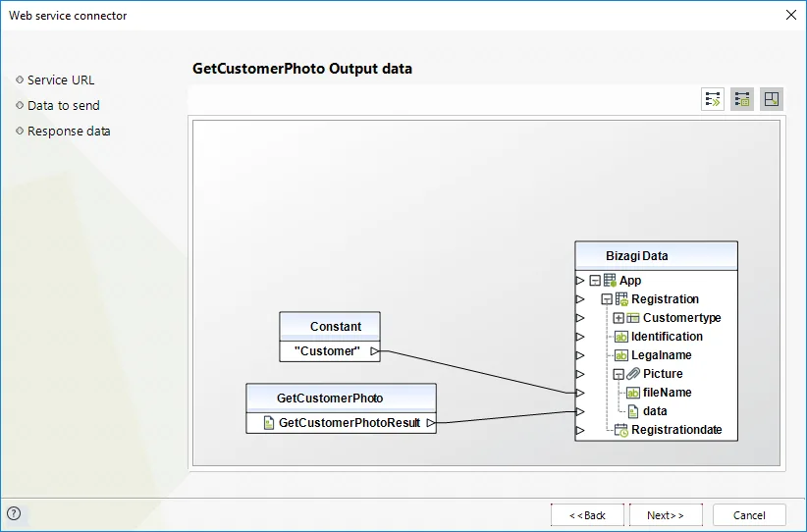Select the fileName attribute label
807x532 pixels.
coord(667,393)
